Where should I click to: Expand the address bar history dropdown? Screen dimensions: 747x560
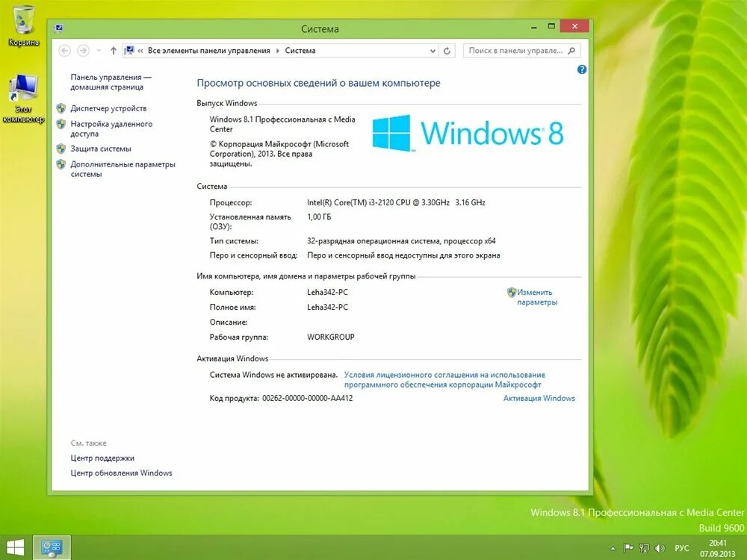[433, 51]
